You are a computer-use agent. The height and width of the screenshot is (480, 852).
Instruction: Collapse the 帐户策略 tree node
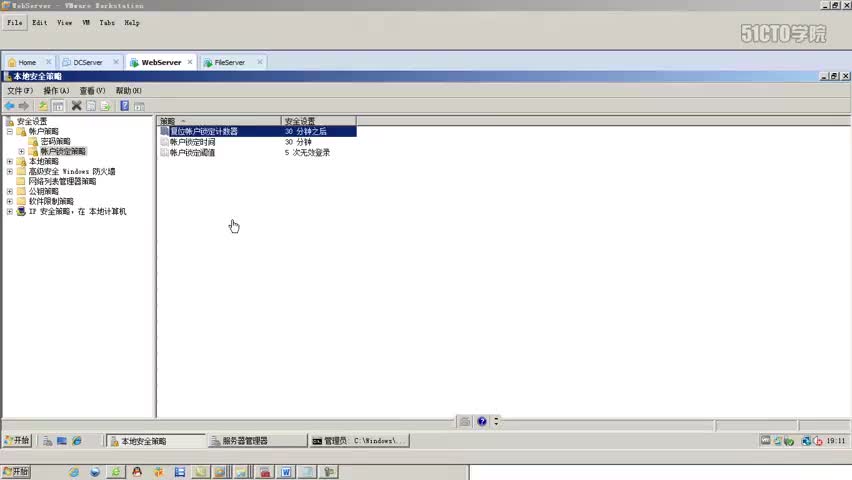(x=10, y=132)
